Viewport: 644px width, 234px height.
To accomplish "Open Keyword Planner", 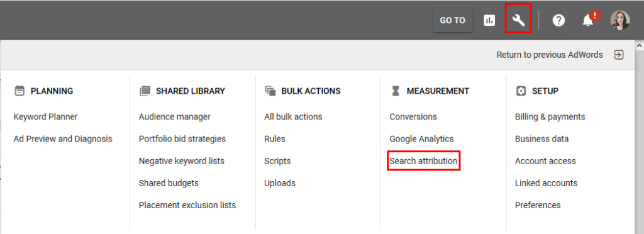I will 45,116.
